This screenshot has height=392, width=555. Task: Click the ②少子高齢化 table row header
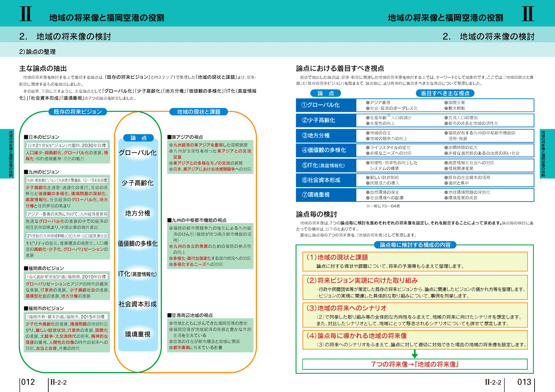tap(326, 120)
